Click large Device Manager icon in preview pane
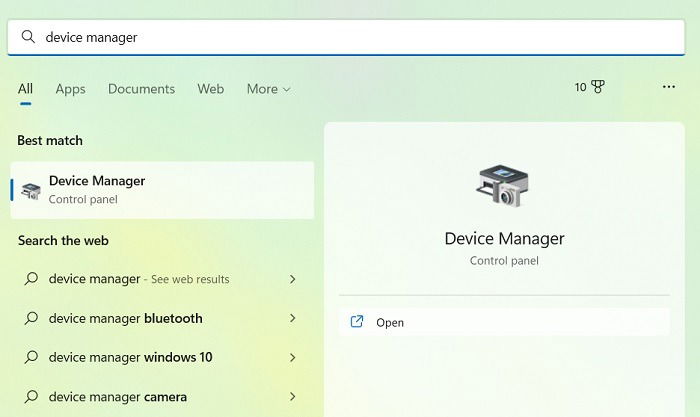700x417 pixels. coord(503,186)
